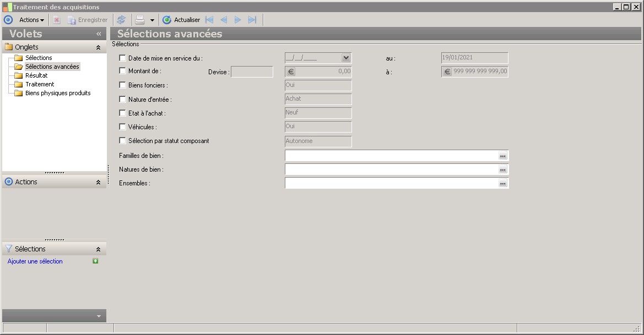
Task: Click the Sélections funnel filter icon
Action: (x=9, y=249)
